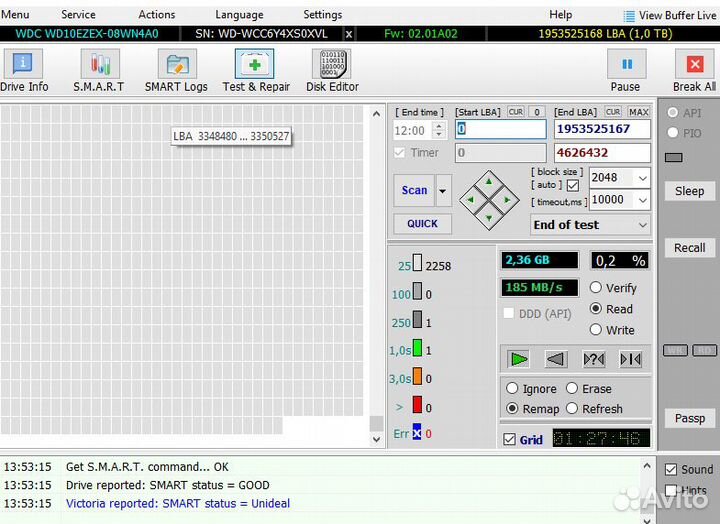Click the Break All icon

click(x=694, y=70)
